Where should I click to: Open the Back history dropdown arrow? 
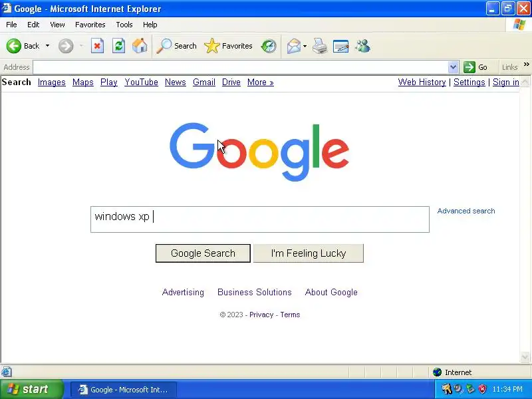[47, 46]
